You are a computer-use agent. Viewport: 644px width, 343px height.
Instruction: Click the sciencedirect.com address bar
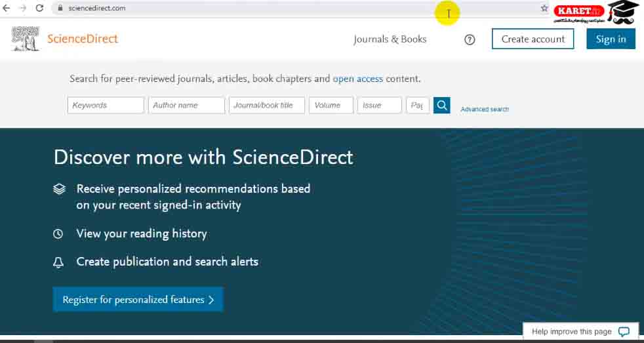tap(300, 8)
